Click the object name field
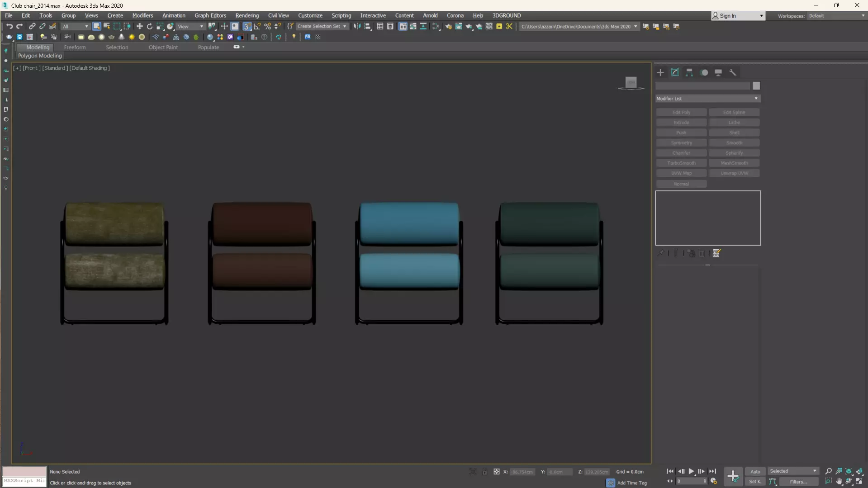 click(x=702, y=86)
